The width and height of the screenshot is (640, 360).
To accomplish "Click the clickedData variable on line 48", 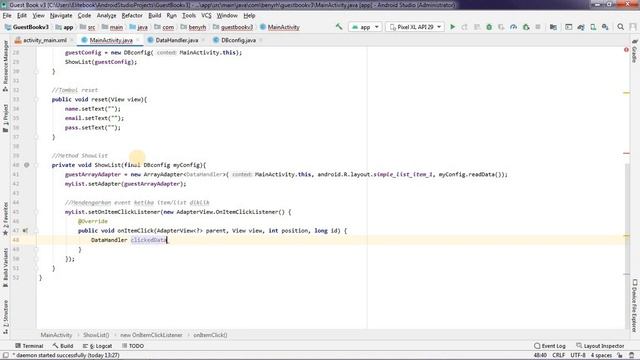I will click(x=149, y=240).
